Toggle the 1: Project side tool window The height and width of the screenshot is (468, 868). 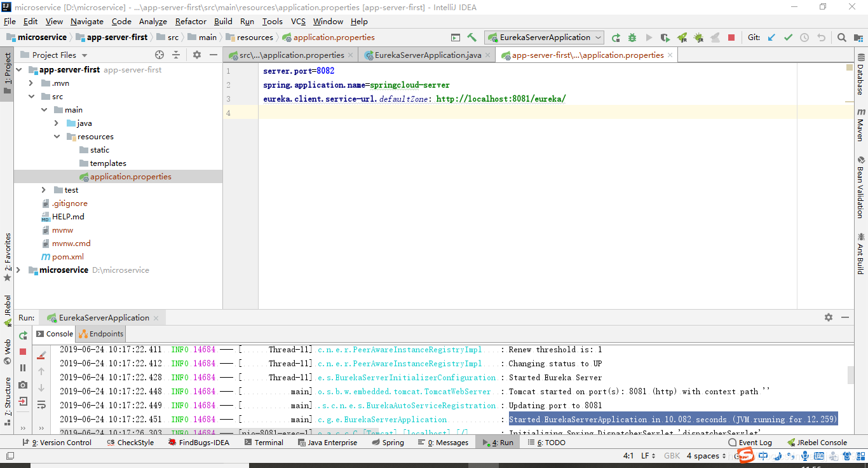point(7,72)
